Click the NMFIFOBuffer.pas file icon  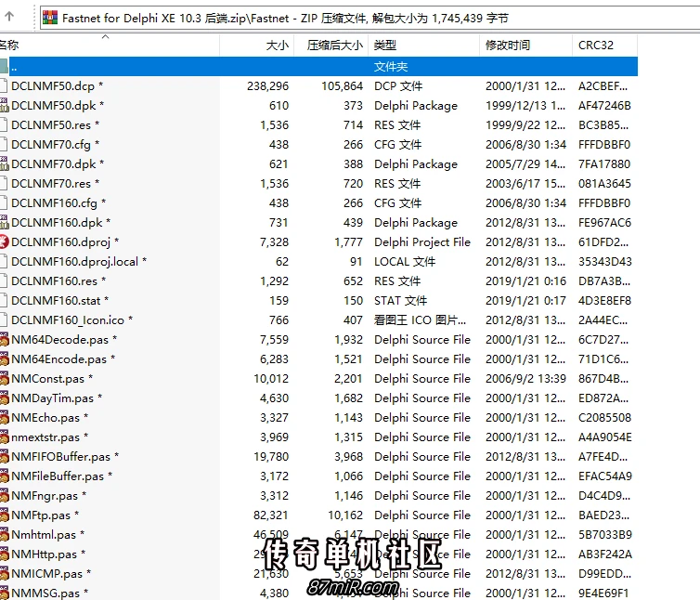tap(4, 457)
